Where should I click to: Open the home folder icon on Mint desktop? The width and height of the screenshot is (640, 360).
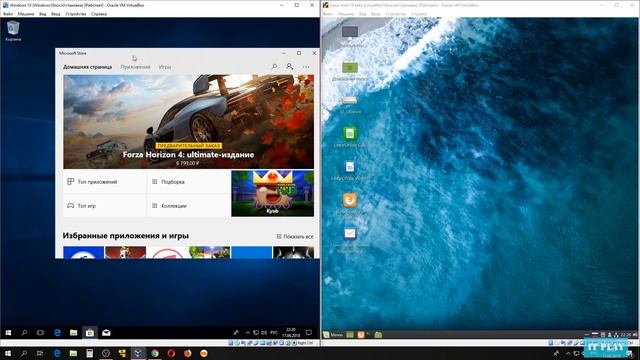pyautogui.click(x=350, y=69)
